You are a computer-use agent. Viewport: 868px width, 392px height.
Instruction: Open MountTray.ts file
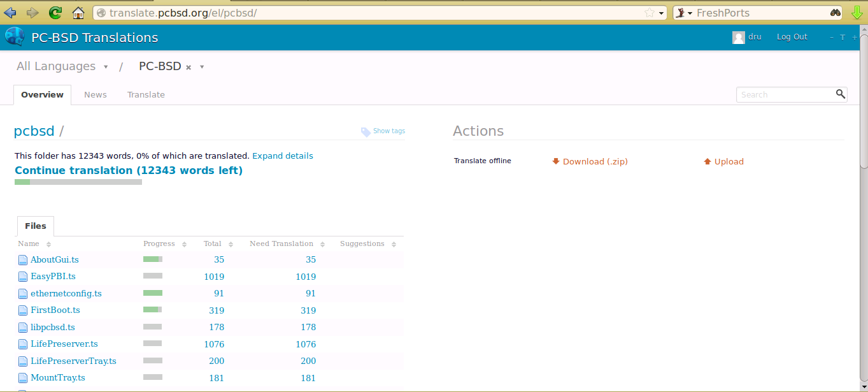tap(58, 378)
